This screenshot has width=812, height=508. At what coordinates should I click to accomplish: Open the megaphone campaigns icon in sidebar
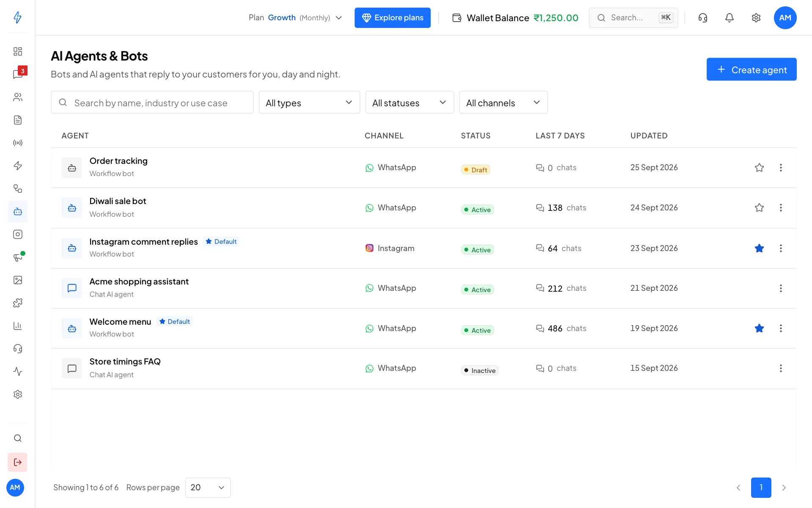(x=17, y=257)
